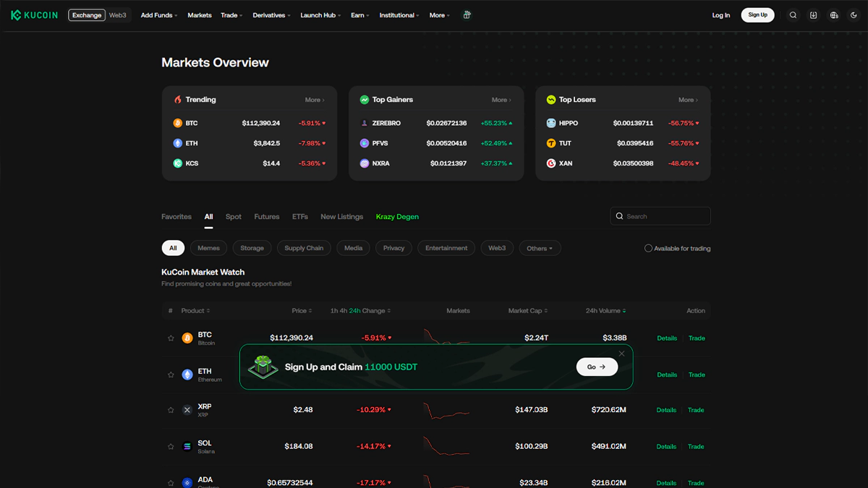This screenshot has width=868, height=488.
Task: Toggle dark mode moon icon
Action: tap(854, 15)
